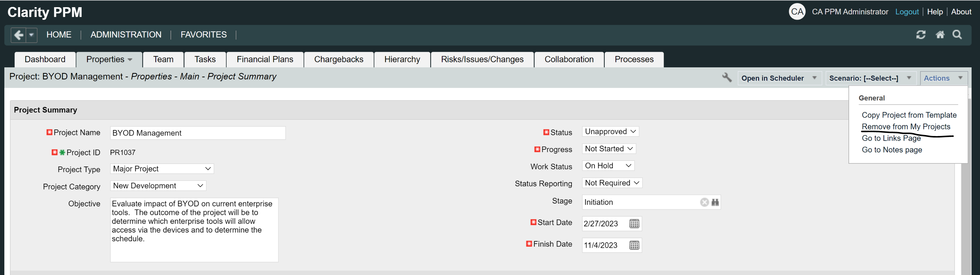This screenshot has width=980, height=275.
Task: Open the Project Category dropdown
Action: point(158,186)
